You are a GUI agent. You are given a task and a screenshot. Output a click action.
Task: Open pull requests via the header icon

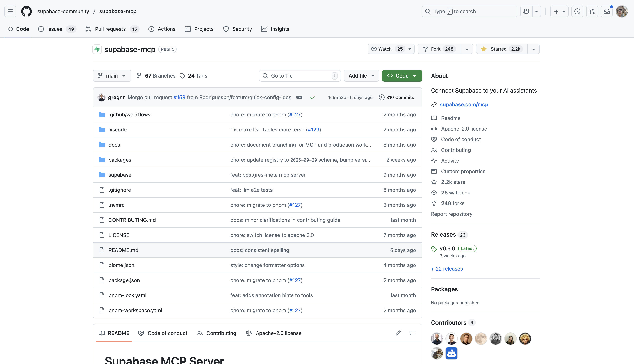pyautogui.click(x=592, y=11)
